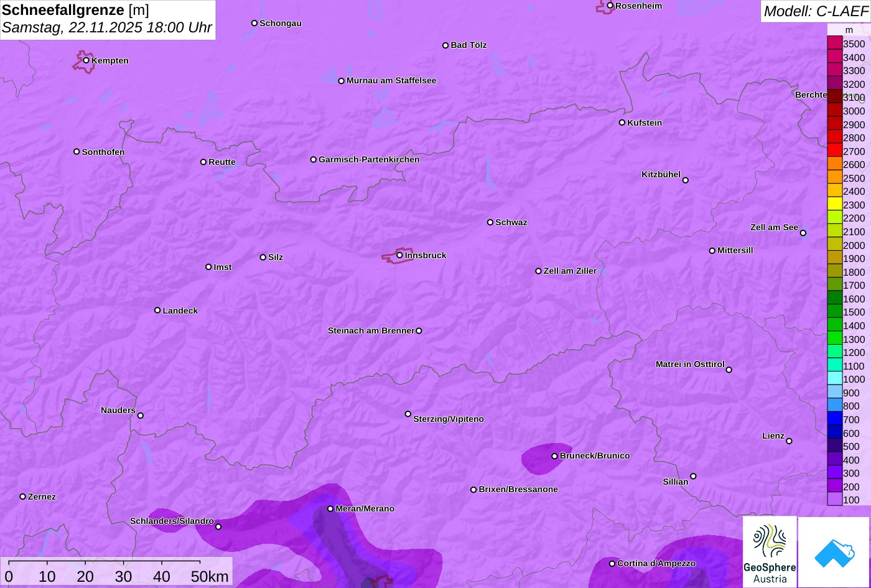Click the Cortina d'Ampezzo marker
Image resolution: width=871 pixels, height=588 pixels.
(x=612, y=564)
